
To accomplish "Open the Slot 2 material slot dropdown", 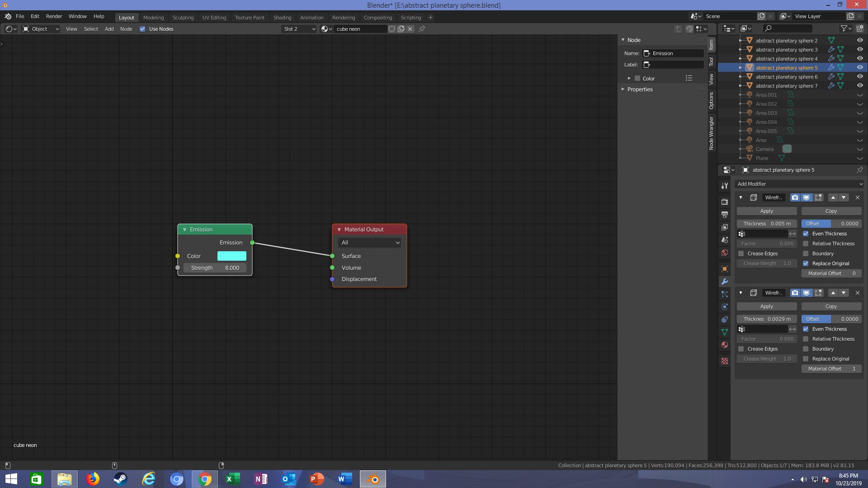I will [299, 29].
